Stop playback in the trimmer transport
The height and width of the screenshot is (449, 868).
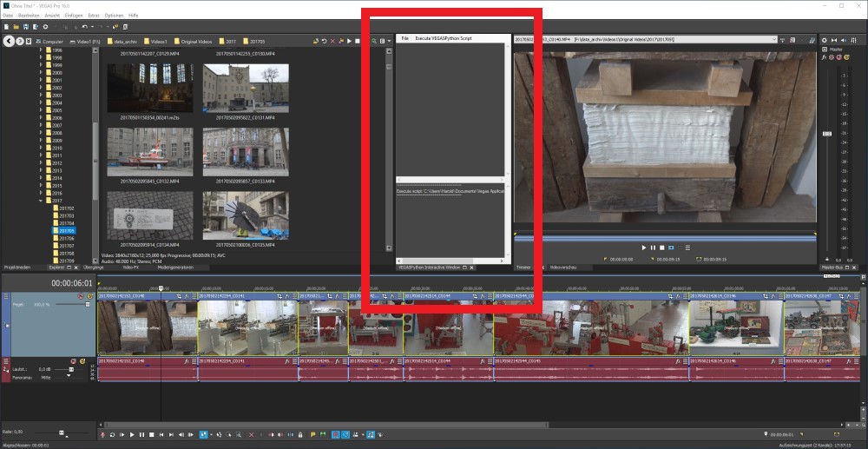(661, 248)
